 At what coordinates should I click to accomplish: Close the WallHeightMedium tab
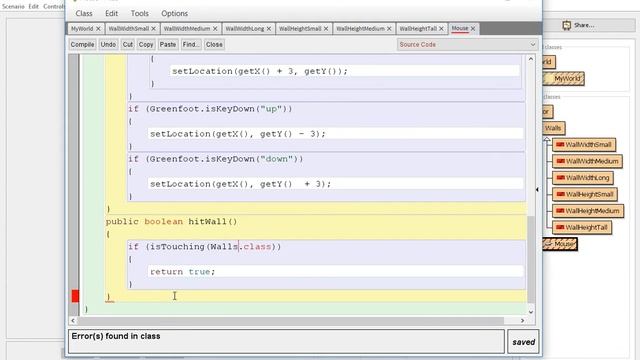coord(389,29)
